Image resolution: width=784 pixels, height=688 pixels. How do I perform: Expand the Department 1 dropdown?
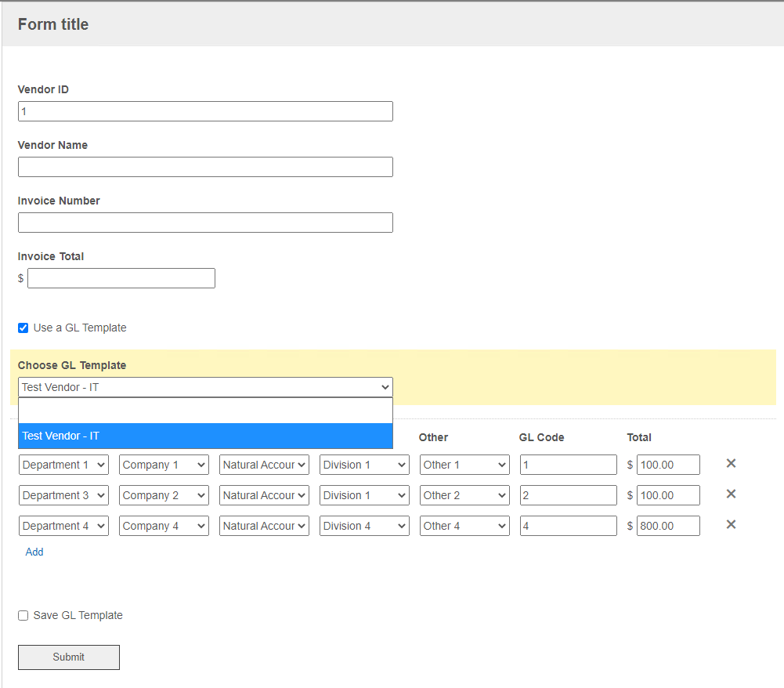pos(63,465)
